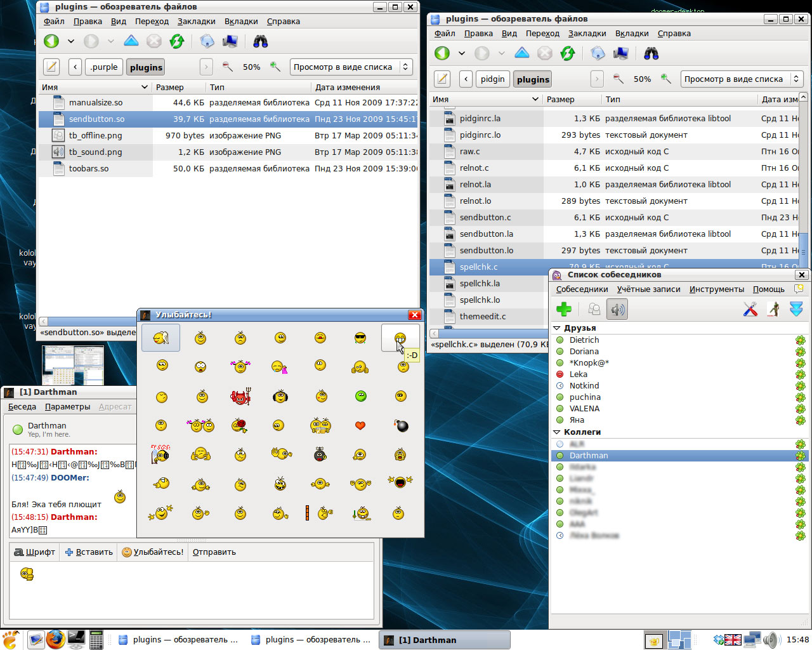Image resolution: width=812 pixels, height=650 pixels.
Task: Toggle location edit pencil in left browser
Action: coord(51,67)
